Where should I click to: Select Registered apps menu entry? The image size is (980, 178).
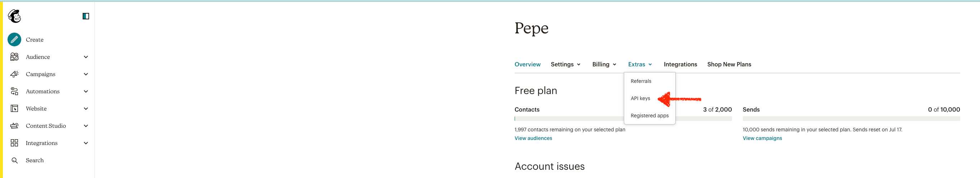(649, 116)
